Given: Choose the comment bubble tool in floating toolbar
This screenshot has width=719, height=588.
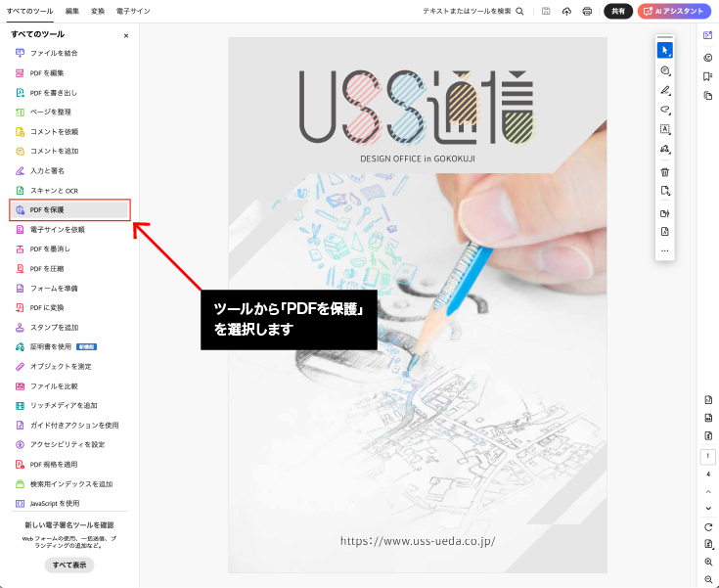Looking at the screenshot, I should click(665, 70).
